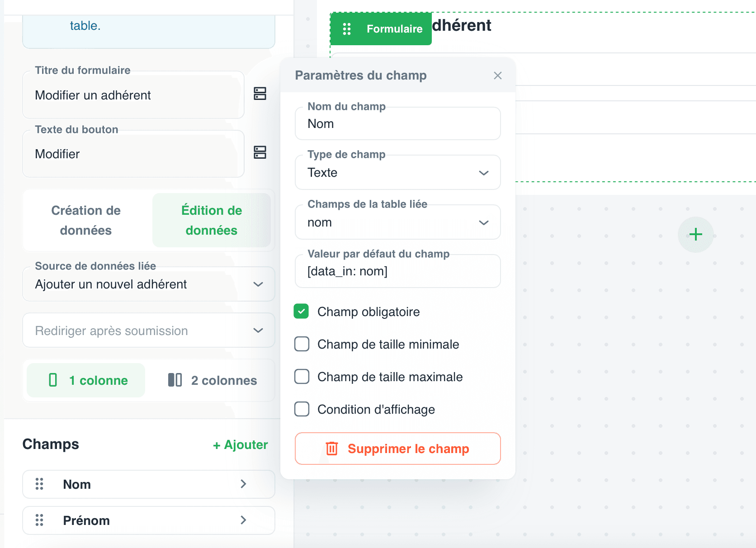Open the Nom field row chevron
This screenshot has height=548, width=756.
click(x=243, y=484)
